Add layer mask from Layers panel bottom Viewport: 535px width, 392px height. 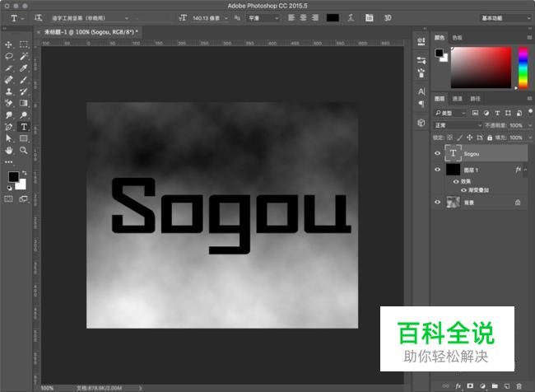[470, 386]
